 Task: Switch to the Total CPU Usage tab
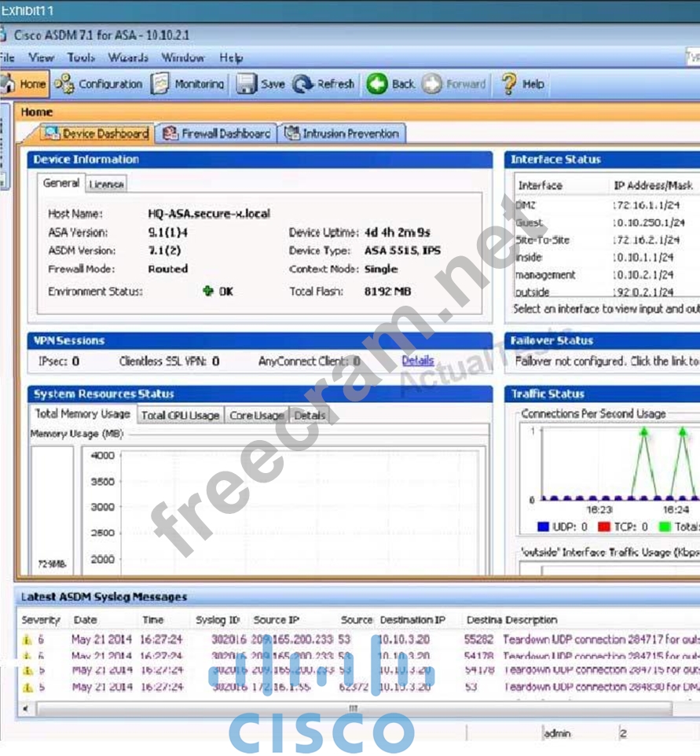point(180,415)
